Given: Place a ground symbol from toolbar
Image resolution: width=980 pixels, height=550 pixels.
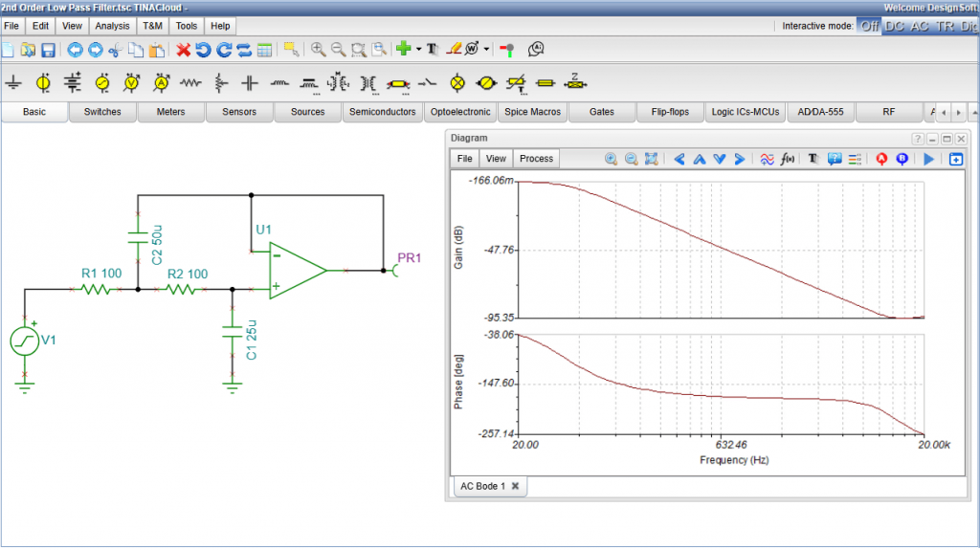Looking at the screenshot, I should (13, 84).
